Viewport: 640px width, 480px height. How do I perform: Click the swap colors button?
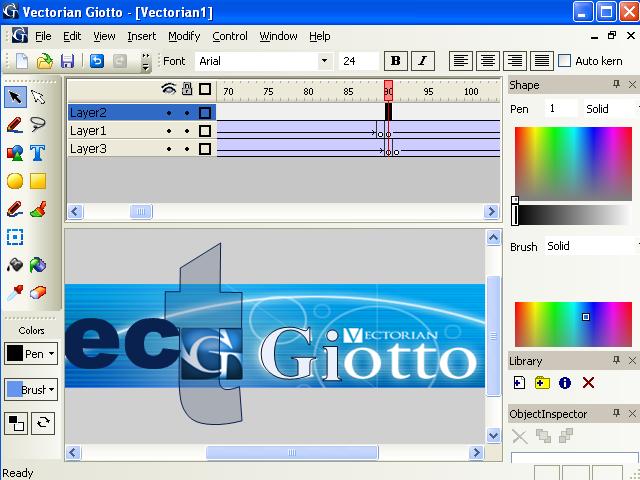click(x=43, y=423)
